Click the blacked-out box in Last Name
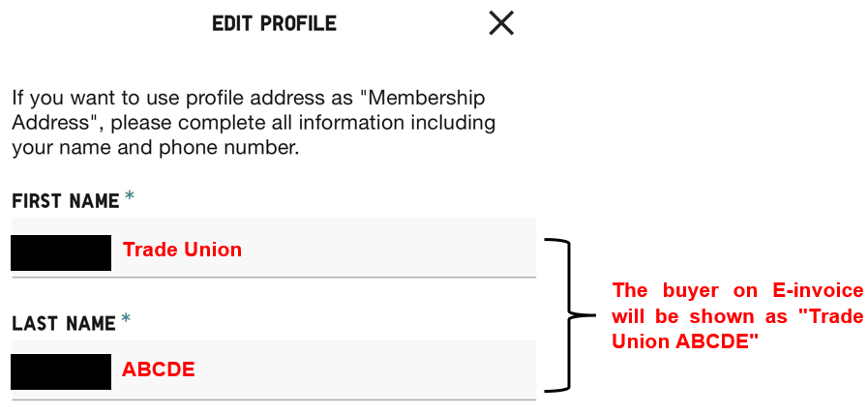Viewport: 868px width, 414px height. [x=61, y=371]
